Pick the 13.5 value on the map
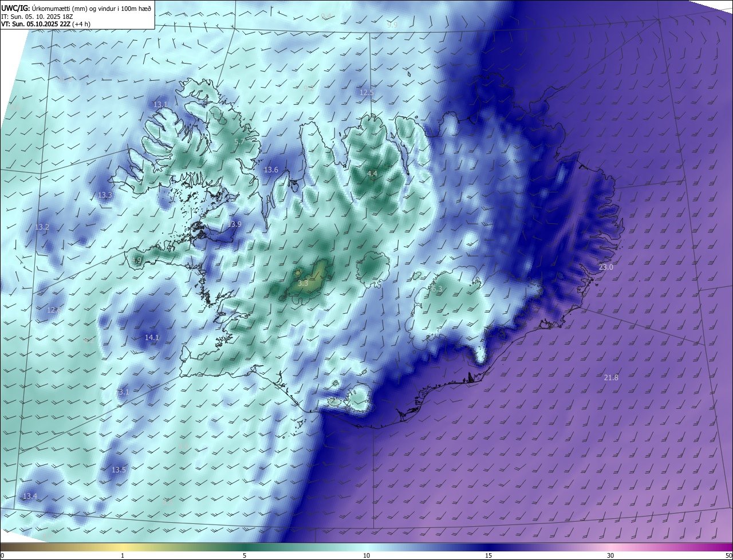 pyautogui.click(x=119, y=470)
